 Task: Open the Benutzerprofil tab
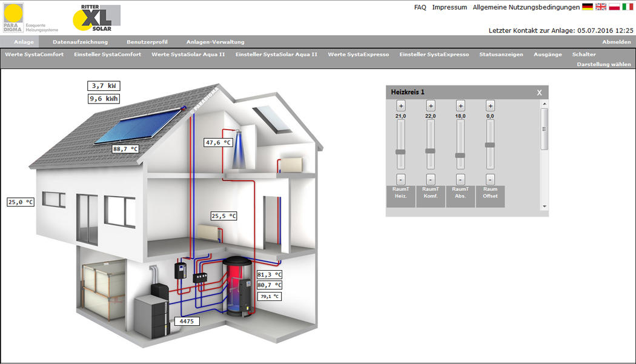pyautogui.click(x=147, y=42)
